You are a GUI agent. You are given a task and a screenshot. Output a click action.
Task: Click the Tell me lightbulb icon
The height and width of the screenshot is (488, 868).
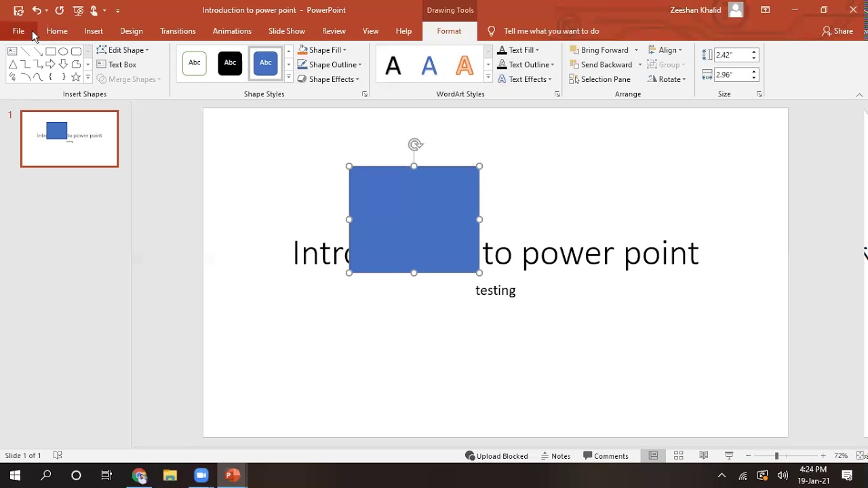pyautogui.click(x=491, y=31)
